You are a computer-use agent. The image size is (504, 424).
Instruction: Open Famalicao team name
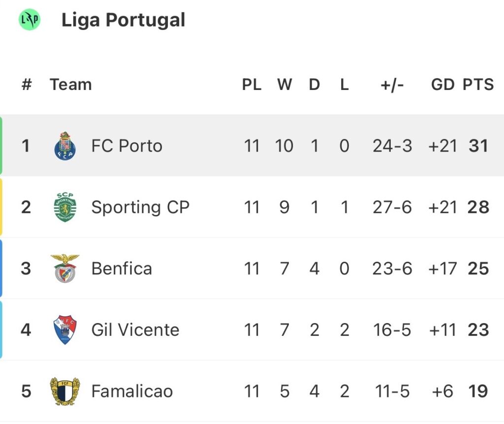(132, 391)
